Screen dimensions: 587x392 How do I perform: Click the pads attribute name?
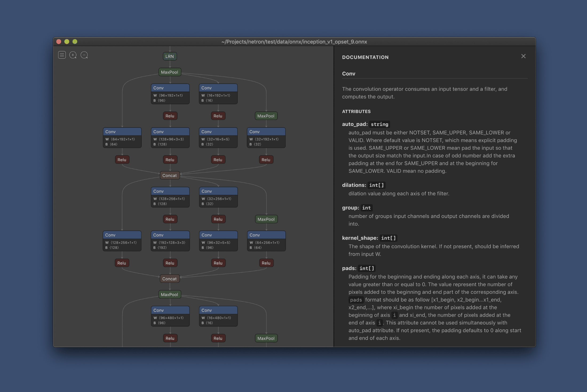point(349,268)
